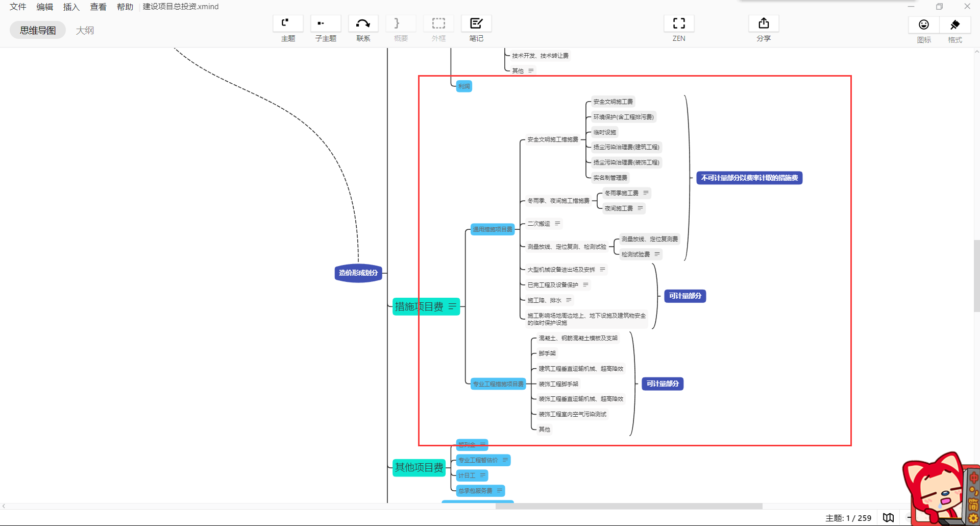Select the 总承包服务费 topic

[480, 491]
